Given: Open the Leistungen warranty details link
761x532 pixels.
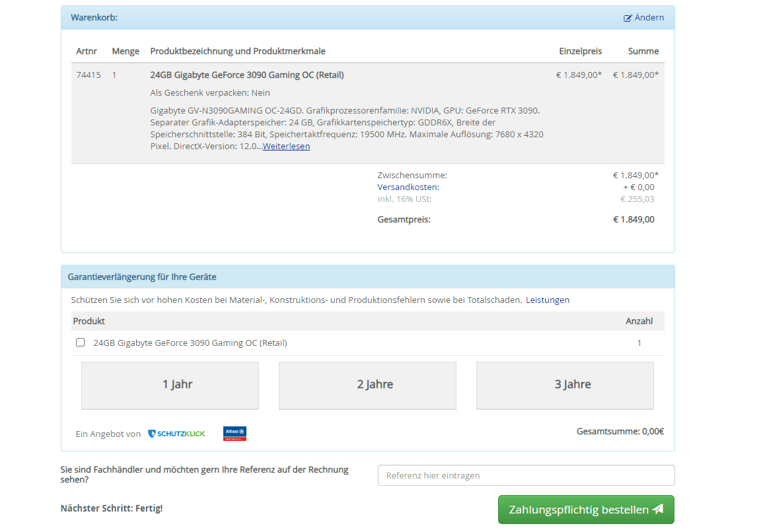Looking at the screenshot, I should (x=548, y=300).
